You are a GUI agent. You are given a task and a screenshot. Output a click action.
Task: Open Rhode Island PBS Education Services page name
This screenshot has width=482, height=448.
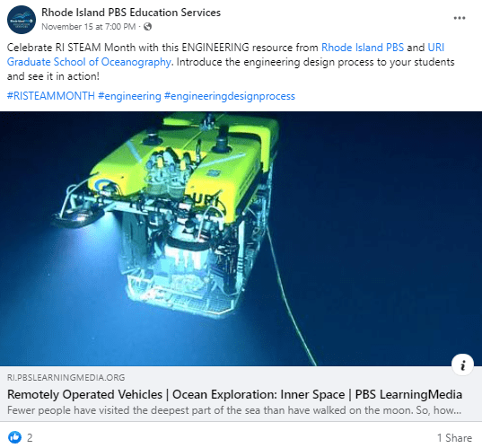(x=131, y=13)
